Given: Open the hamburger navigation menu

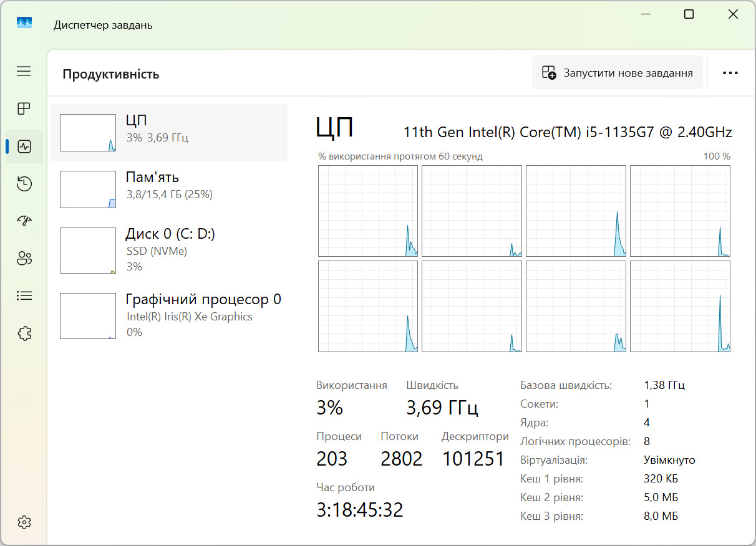Looking at the screenshot, I should click(x=24, y=72).
